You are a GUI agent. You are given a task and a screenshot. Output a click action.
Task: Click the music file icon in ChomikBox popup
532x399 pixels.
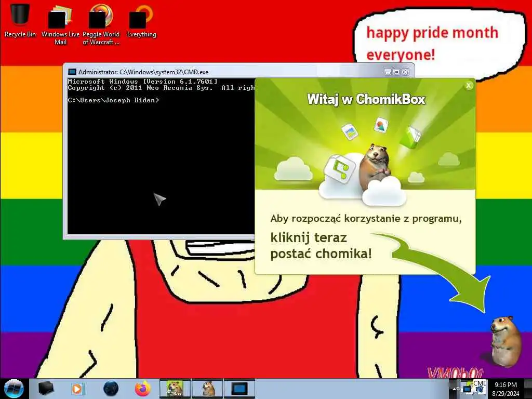[340, 169]
